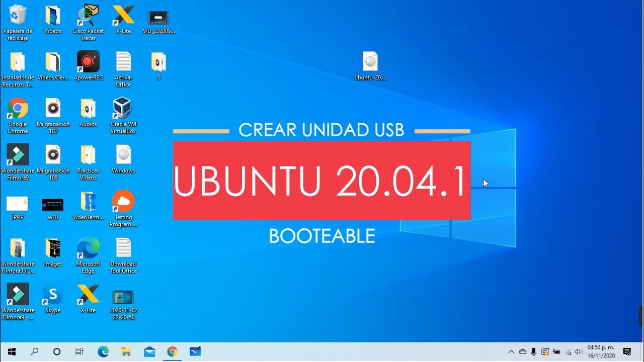
Task: Open the Activar Office text file
Action: tap(123, 69)
